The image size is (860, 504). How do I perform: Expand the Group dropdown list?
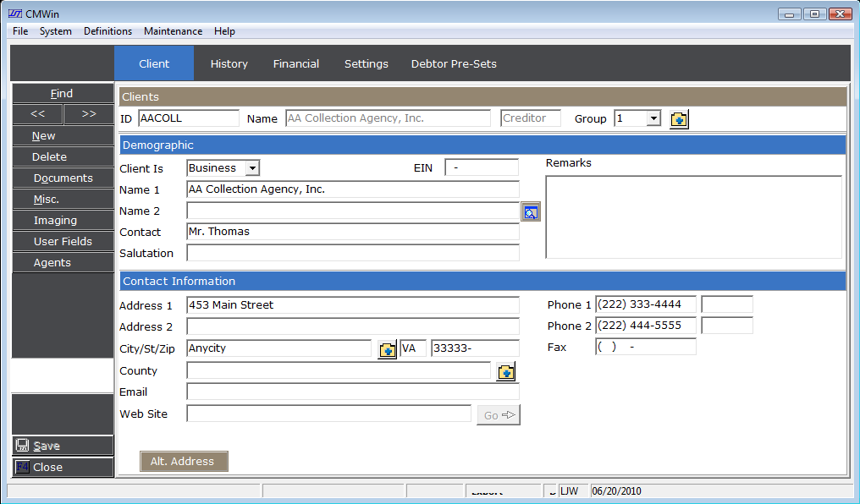click(653, 119)
